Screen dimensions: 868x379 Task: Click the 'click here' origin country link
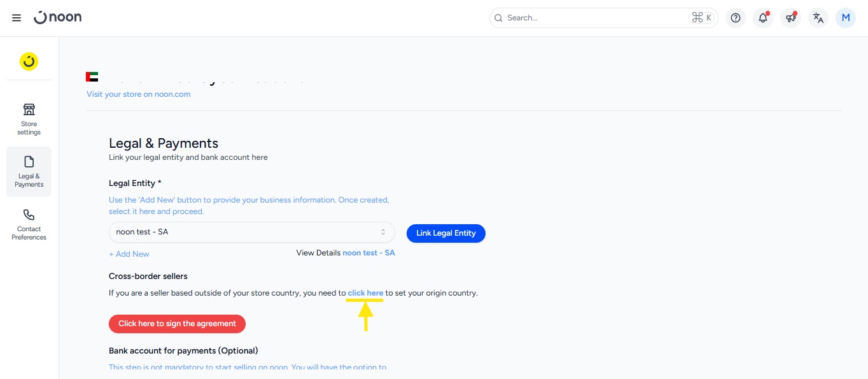coord(365,293)
